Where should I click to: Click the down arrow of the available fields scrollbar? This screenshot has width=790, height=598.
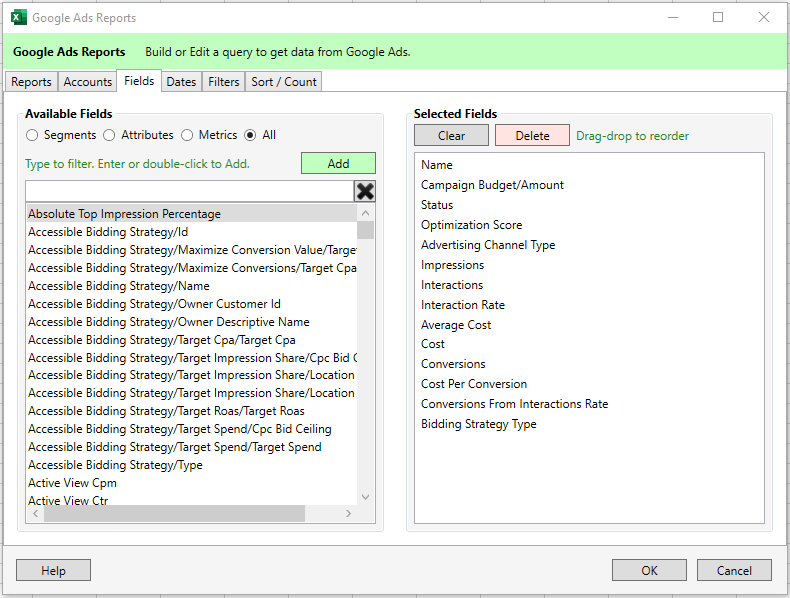[x=366, y=497]
